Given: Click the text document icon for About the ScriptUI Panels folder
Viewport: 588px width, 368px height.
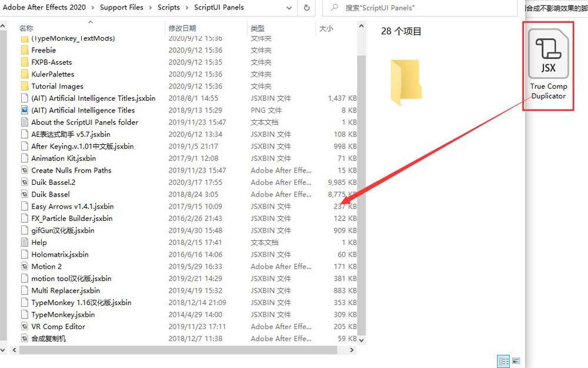Looking at the screenshot, I should (25, 122).
